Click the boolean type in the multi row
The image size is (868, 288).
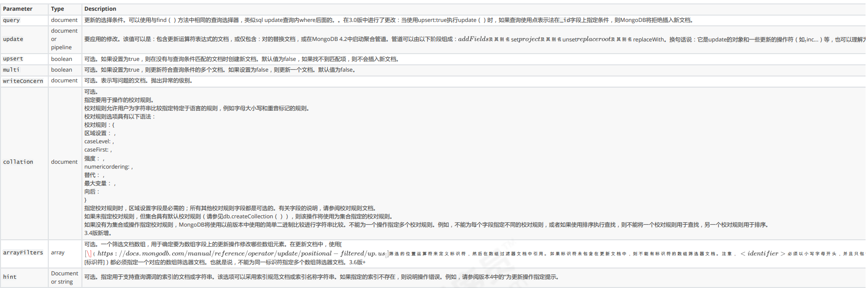(61, 70)
